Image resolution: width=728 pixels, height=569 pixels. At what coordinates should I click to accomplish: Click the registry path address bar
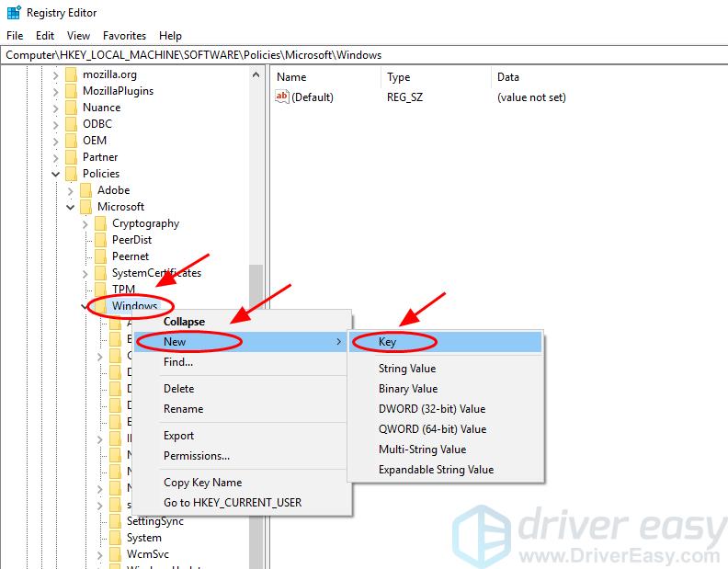[x=364, y=55]
